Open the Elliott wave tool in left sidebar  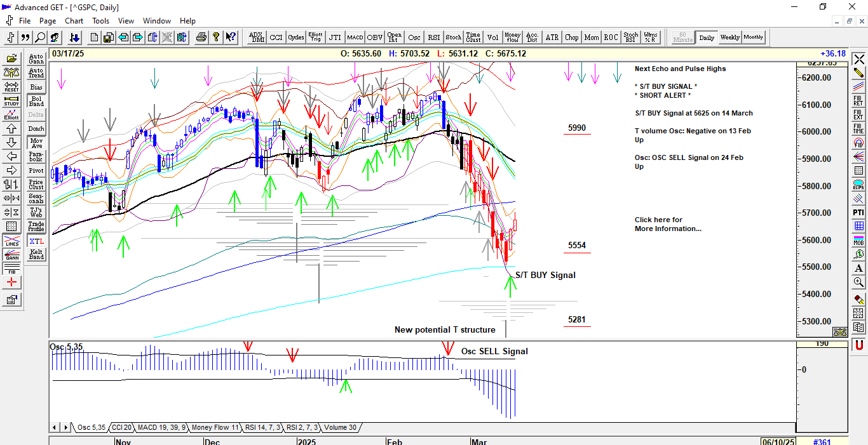pos(11,114)
